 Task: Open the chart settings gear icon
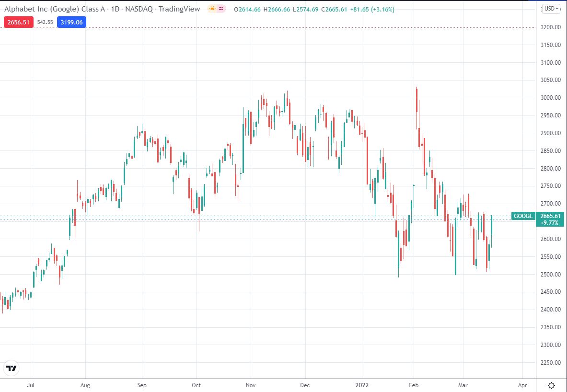(x=552, y=385)
